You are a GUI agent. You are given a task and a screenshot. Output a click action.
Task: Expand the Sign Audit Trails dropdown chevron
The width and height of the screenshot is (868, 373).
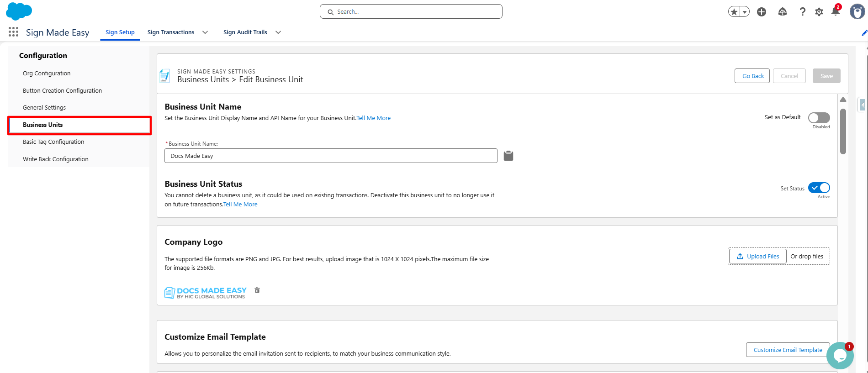(278, 32)
